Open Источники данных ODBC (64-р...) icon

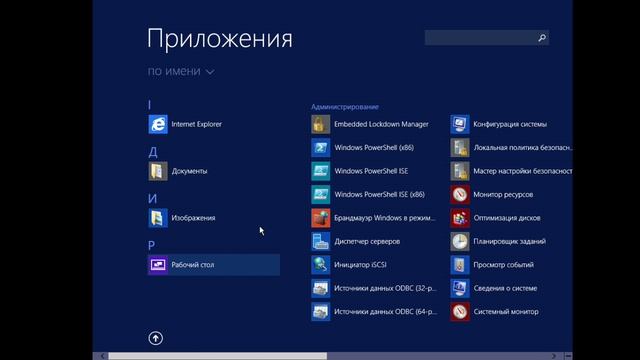(320, 312)
